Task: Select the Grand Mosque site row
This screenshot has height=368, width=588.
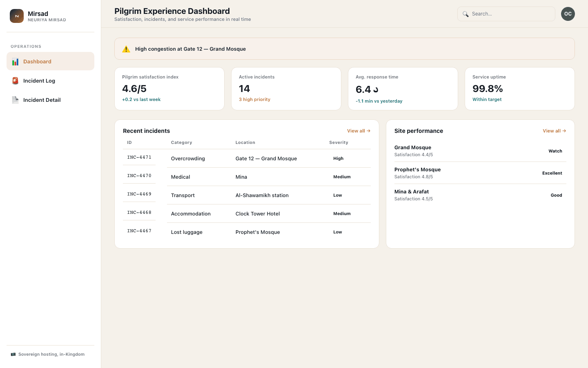Action: [x=480, y=151]
